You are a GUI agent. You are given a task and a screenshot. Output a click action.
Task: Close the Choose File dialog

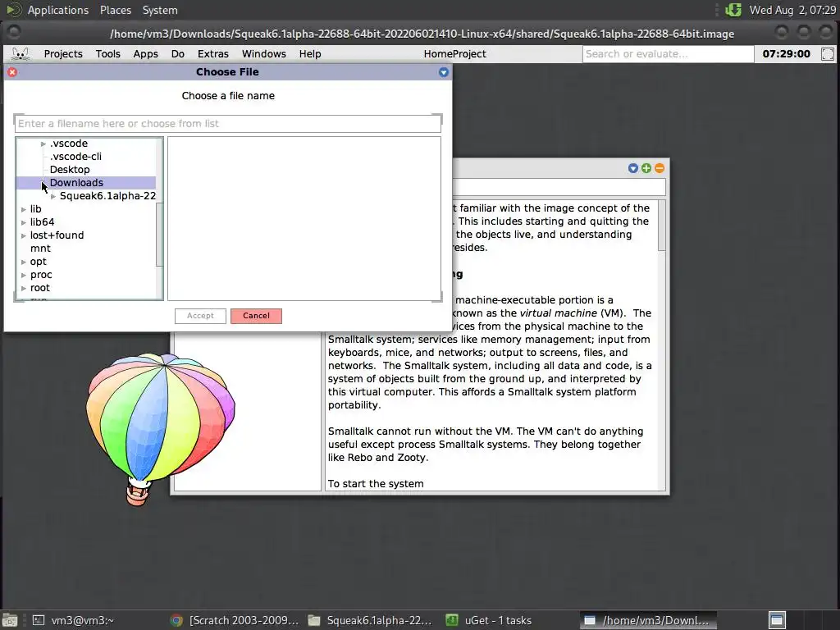12,72
